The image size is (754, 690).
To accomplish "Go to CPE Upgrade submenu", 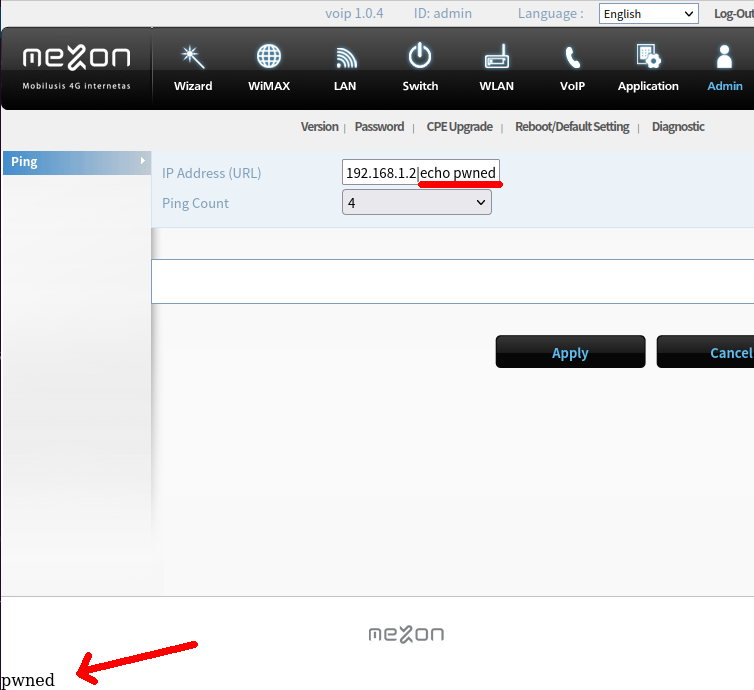I will pos(459,126).
